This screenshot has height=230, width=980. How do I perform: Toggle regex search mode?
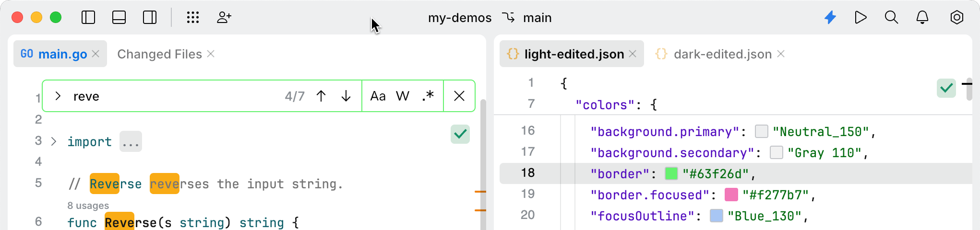(428, 96)
